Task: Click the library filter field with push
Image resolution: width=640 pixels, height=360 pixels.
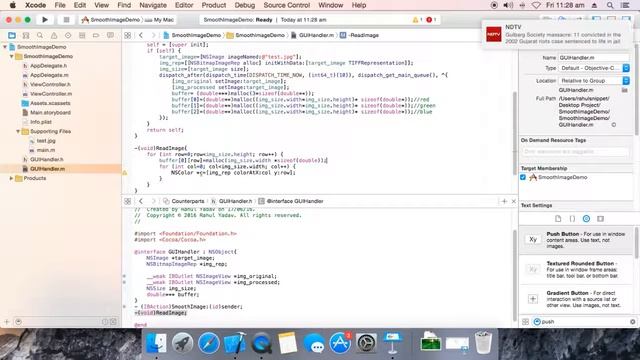Action: pos(584,322)
